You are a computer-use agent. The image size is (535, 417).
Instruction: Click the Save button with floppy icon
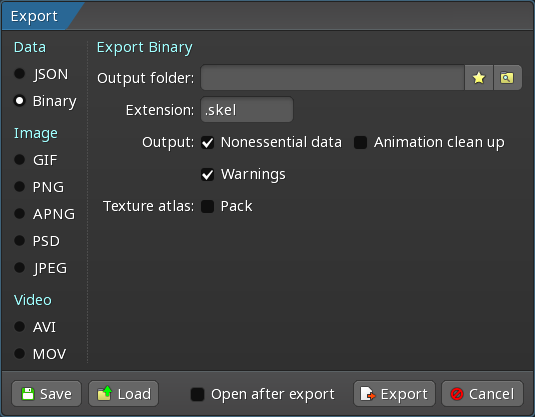46,394
